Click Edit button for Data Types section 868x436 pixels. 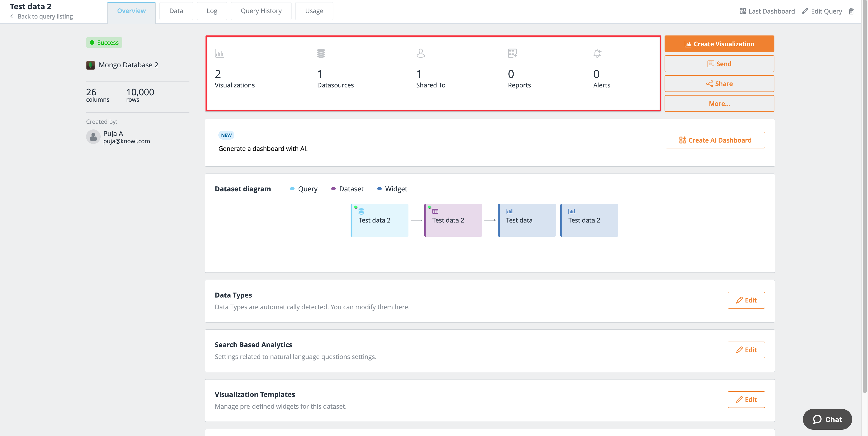[746, 300]
